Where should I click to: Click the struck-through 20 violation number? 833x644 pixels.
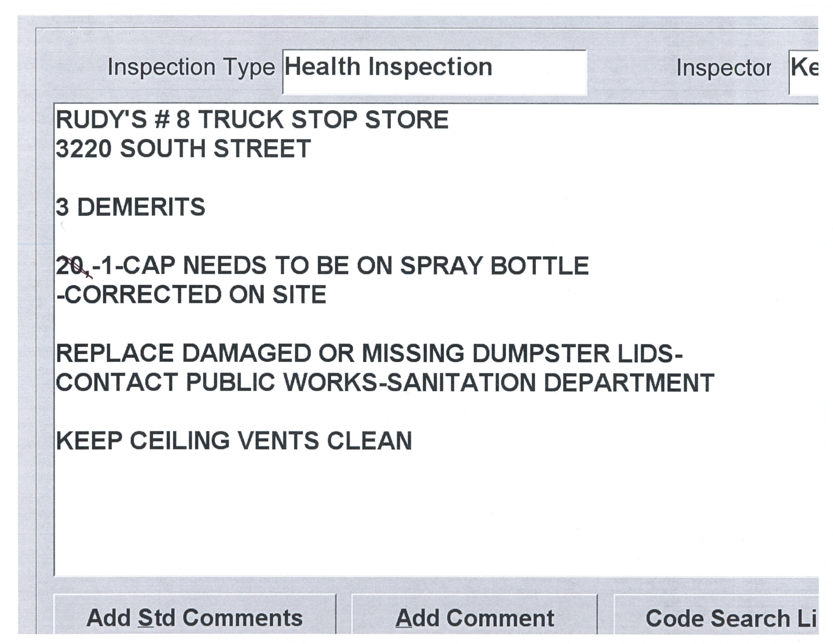coord(71,266)
